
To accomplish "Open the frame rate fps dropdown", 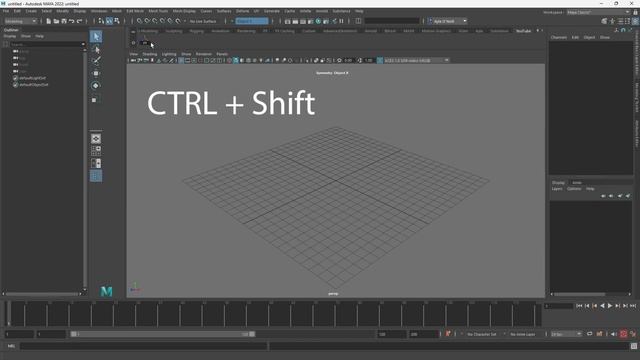I will pyautogui.click(x=566, y=334).
